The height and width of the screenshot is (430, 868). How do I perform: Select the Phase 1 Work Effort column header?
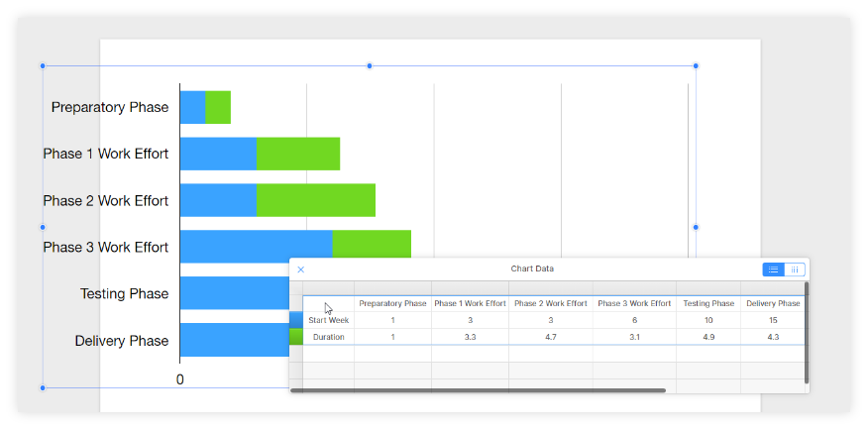(470, 303)
